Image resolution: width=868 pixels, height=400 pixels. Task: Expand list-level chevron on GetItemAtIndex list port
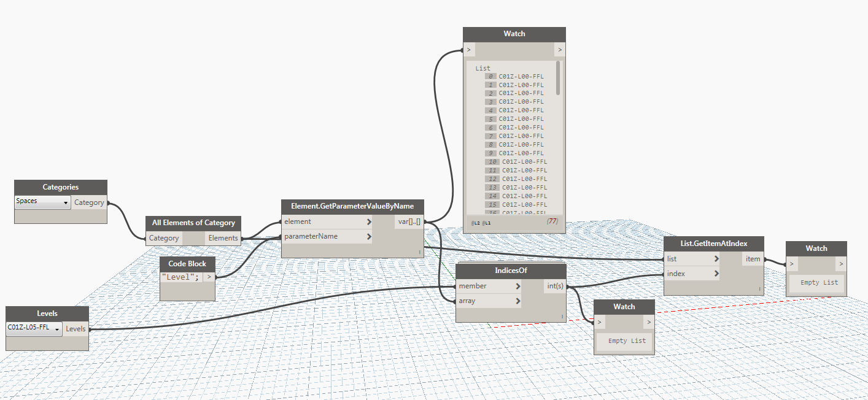(x=716, y=259)
